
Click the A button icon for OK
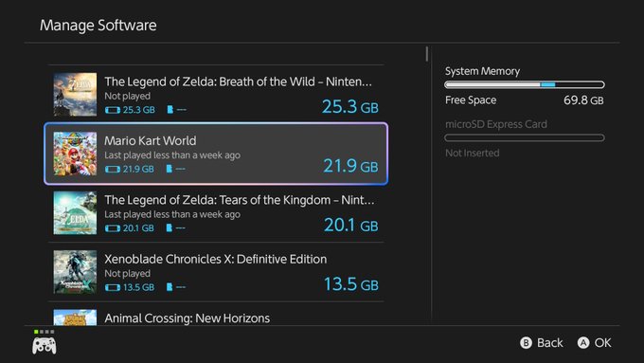point(583,343)
